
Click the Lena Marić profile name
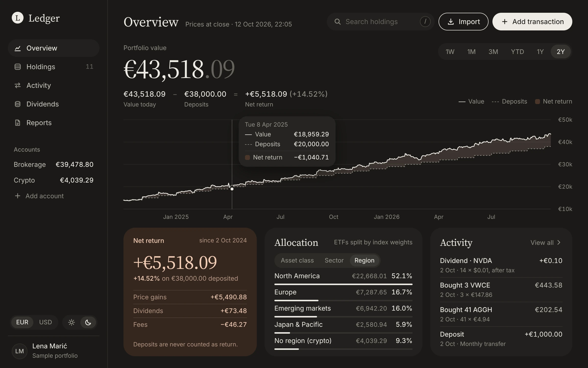pyautogui.click(x=50, y=346)
